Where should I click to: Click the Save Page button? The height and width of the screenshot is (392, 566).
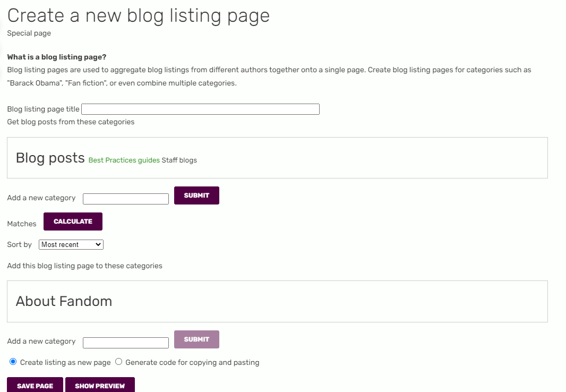pyautogui.click(x=35, y=386)
